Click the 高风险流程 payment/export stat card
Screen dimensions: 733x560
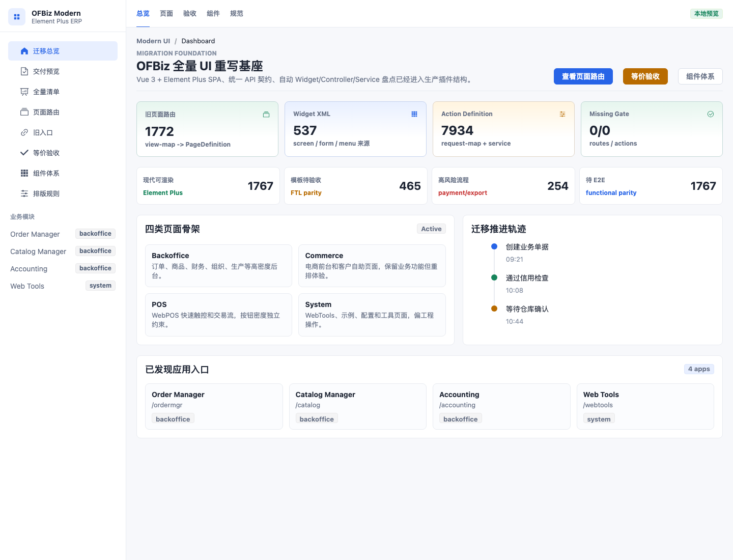503,186
